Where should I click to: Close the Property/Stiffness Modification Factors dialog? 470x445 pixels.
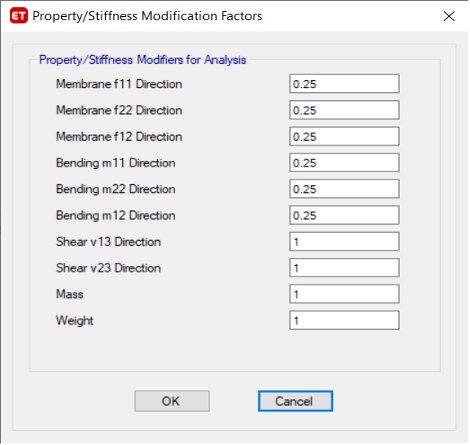[x=449, y=16]
